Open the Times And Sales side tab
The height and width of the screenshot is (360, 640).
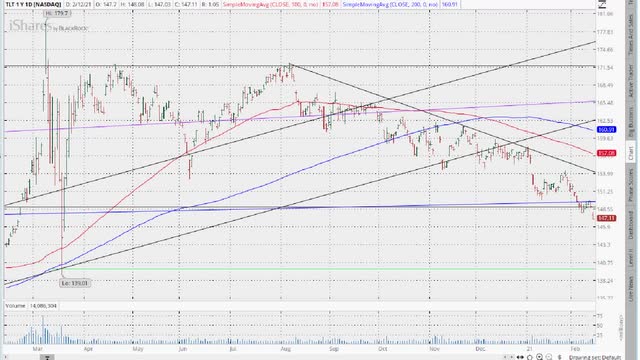(631, 35)
